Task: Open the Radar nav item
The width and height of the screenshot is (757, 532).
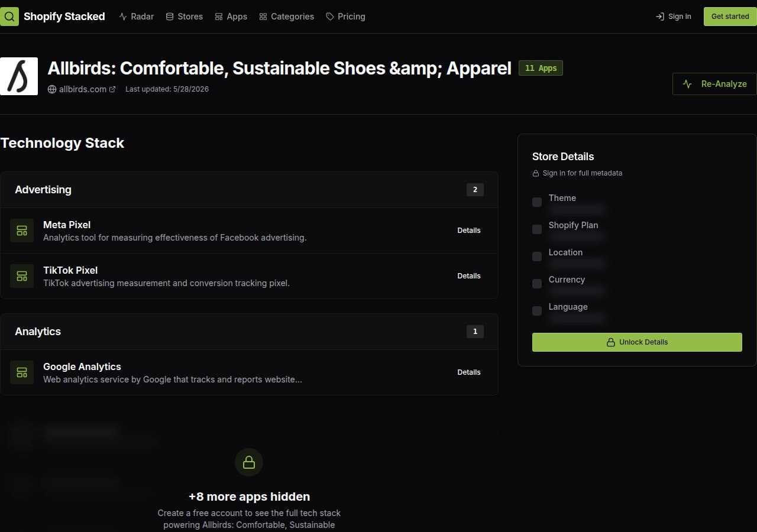Action: click(x=137, y=17)
